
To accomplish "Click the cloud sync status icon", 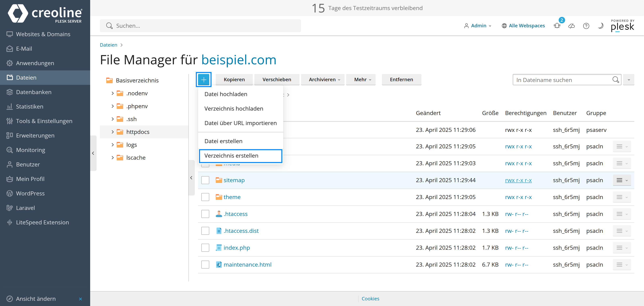I will click(572, 26).
